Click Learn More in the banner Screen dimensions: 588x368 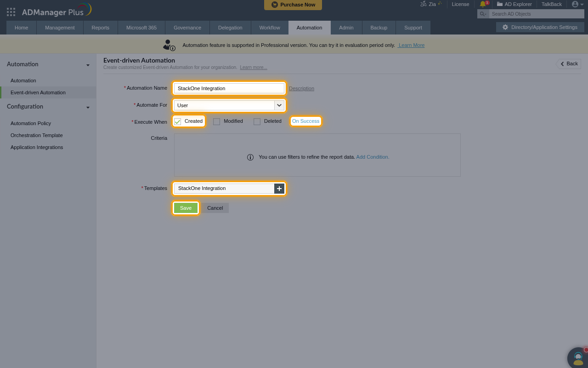point(412,45)
